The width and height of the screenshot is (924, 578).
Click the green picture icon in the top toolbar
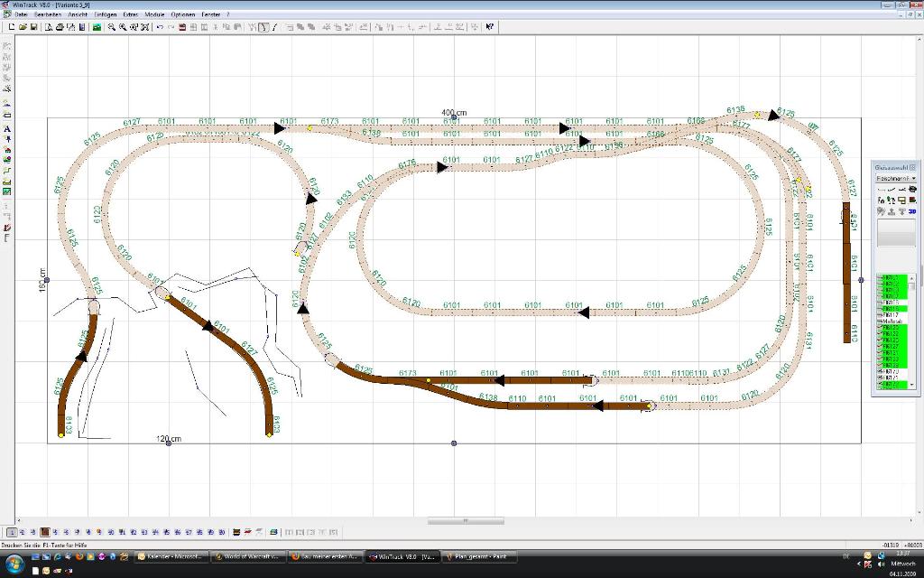click(97, 27)
